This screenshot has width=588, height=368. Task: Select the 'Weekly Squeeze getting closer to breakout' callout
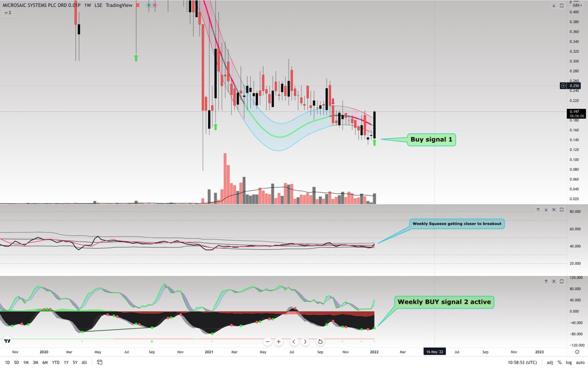point(457,223)
